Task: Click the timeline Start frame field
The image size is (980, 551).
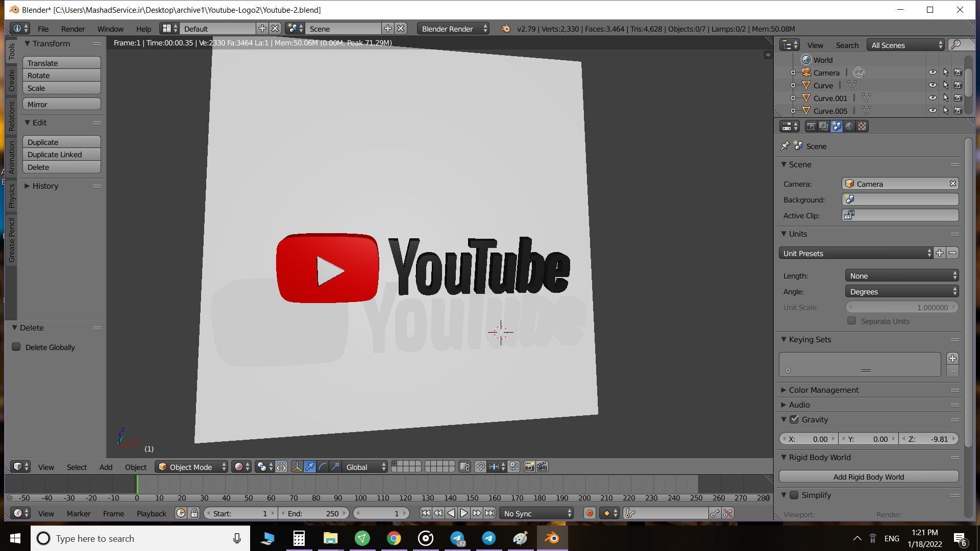Action: click(239, 513)
